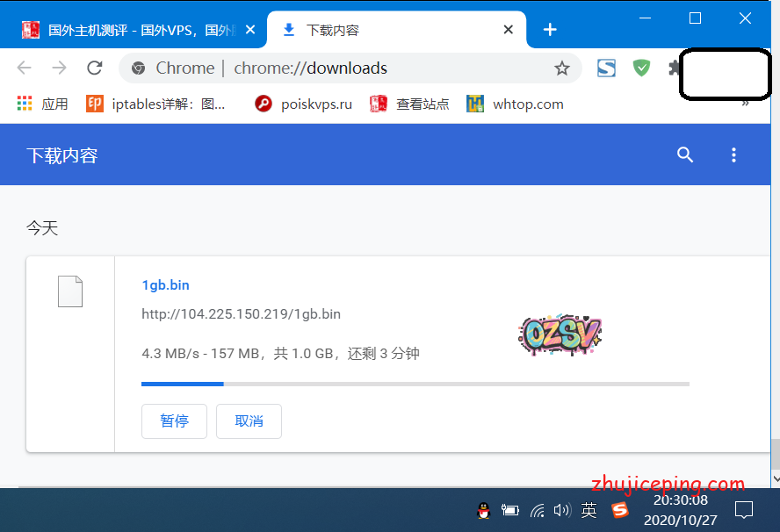The image size is (780, 532).
Task: Open the poiskvps.ru bookmark
Action: 304,104
